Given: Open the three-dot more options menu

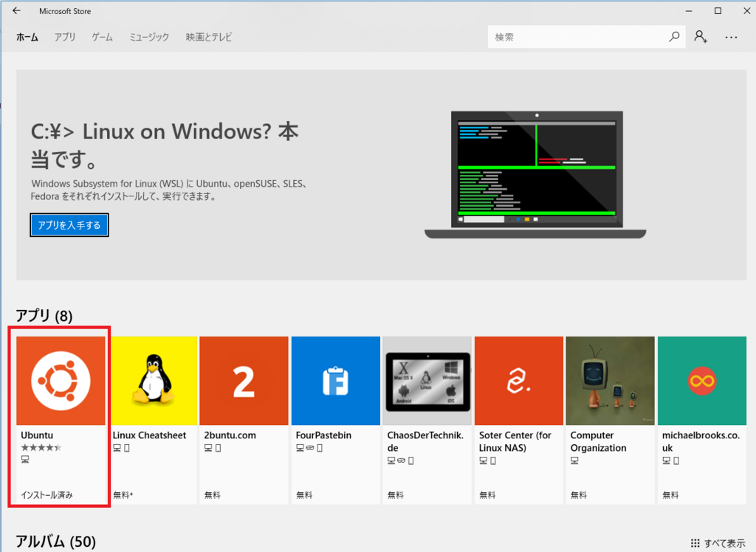Looking at the screenshot, I should pos(731,37).
